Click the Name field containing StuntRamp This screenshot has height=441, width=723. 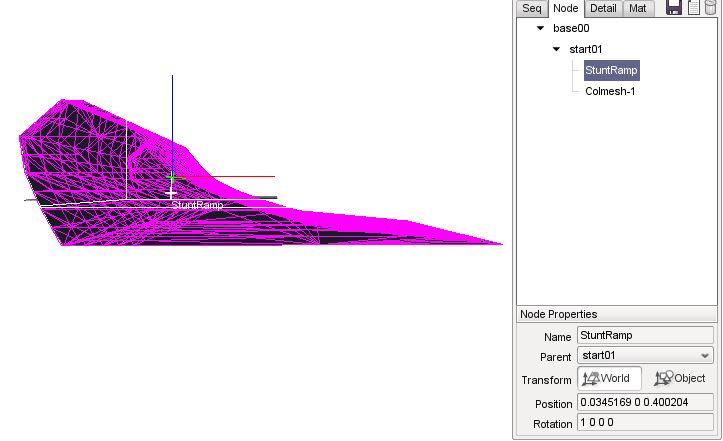[x=645, y=335]
